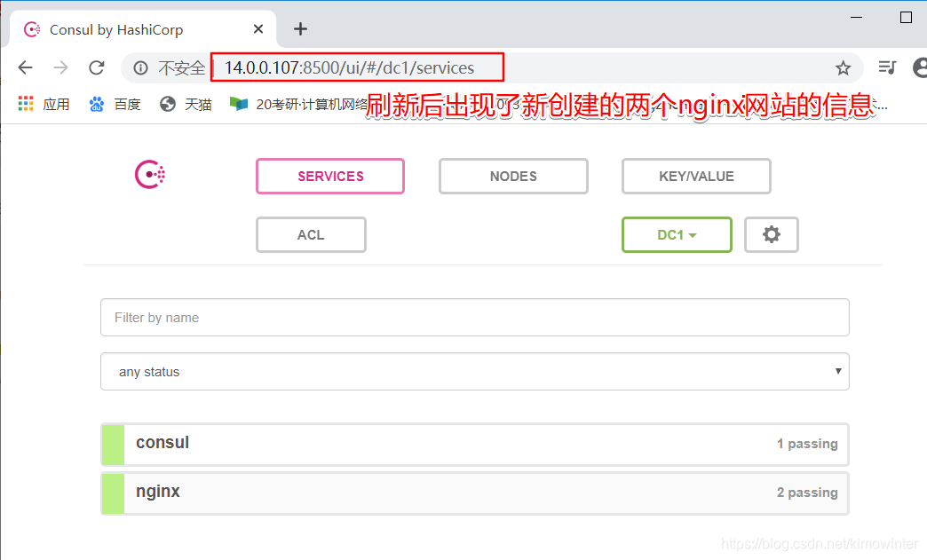Reload the page with refresh icon

coord(97,68)
